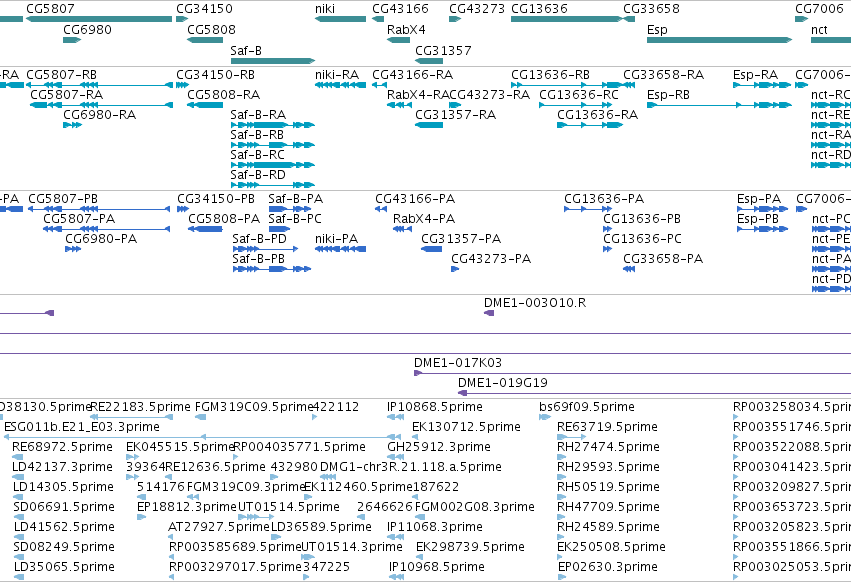Image resolution: width=851 pixels, height=582 pixels.
Task: Click protein Saf-B-PB
Action: pos(271,269)
